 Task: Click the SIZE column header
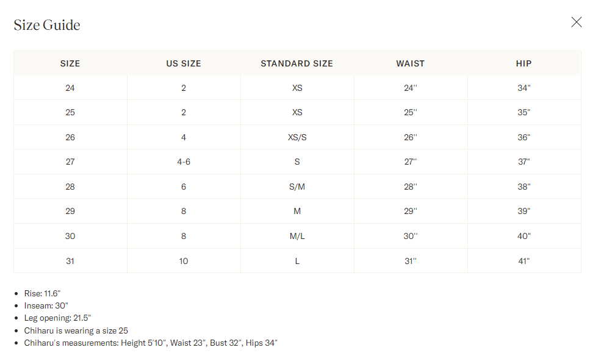coord(70,63)
